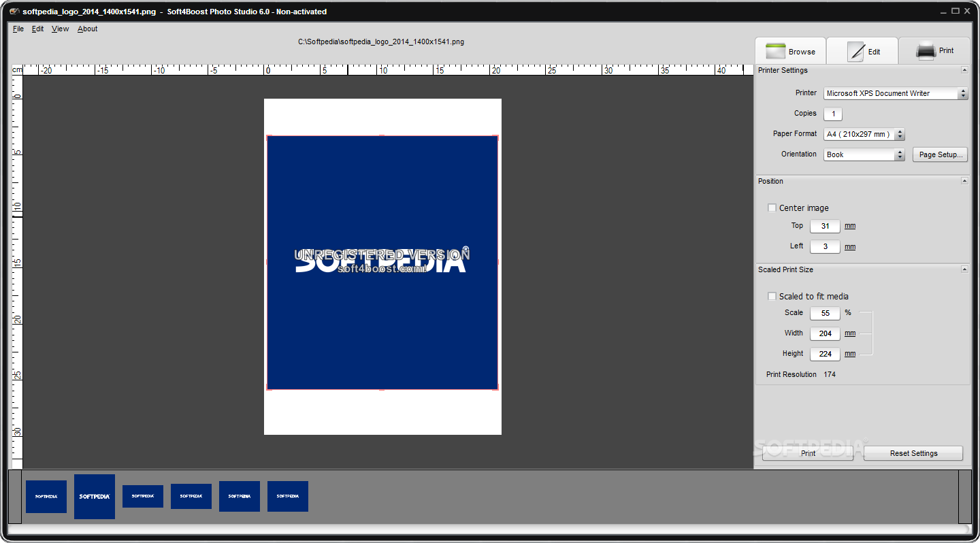Click the Print button at panel bottom
Viewport: 980px width, 543px height.
point(808,453)
